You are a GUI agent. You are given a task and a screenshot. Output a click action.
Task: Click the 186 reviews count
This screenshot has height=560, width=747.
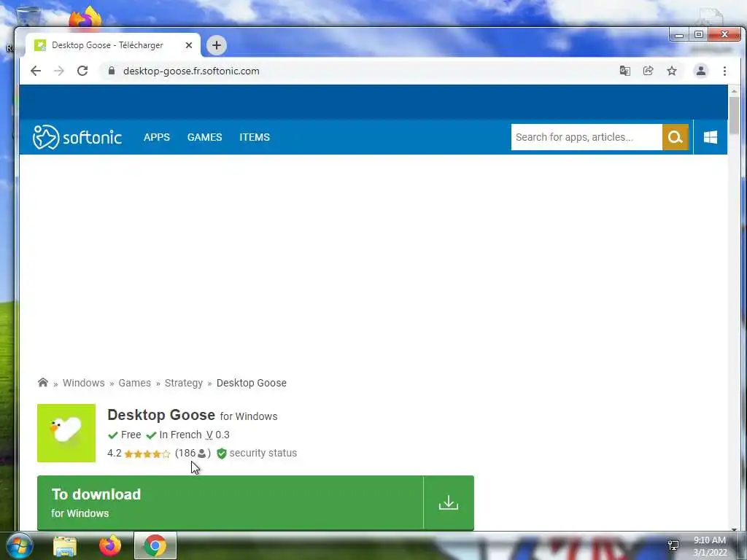pos(193,453)
